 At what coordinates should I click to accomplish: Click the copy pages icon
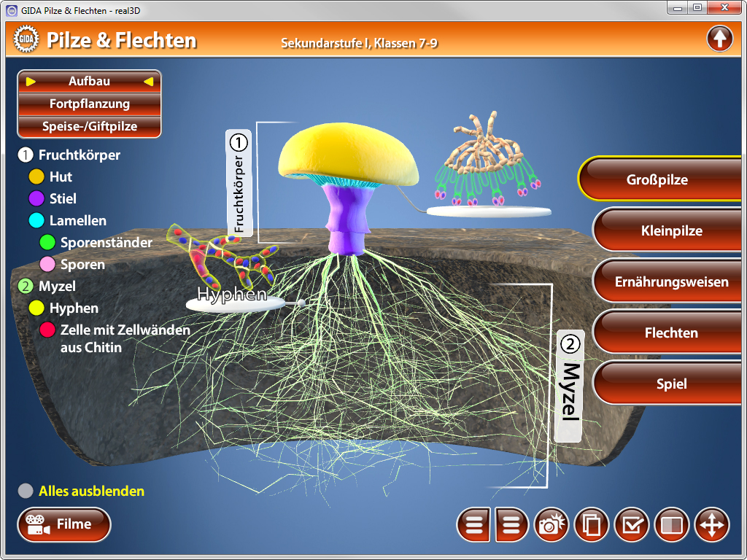[592, 525]
